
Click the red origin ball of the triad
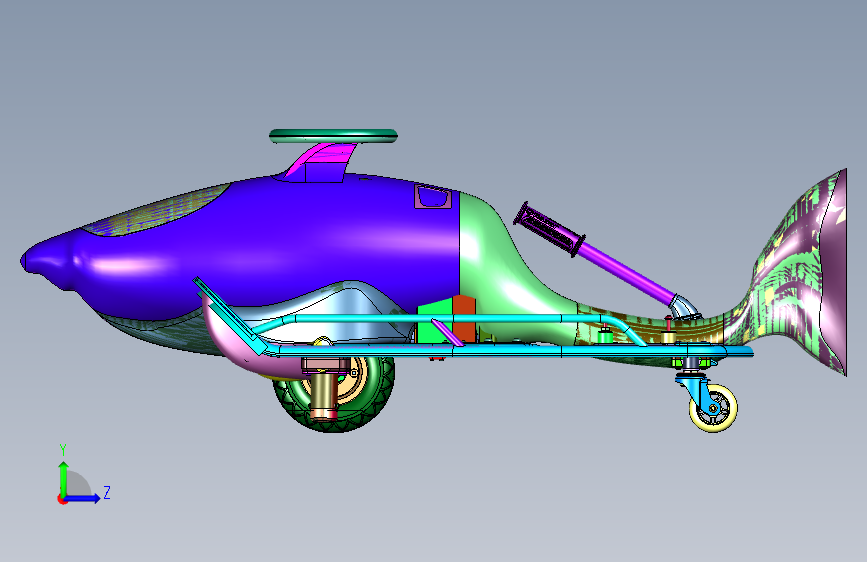click(62, 499)
